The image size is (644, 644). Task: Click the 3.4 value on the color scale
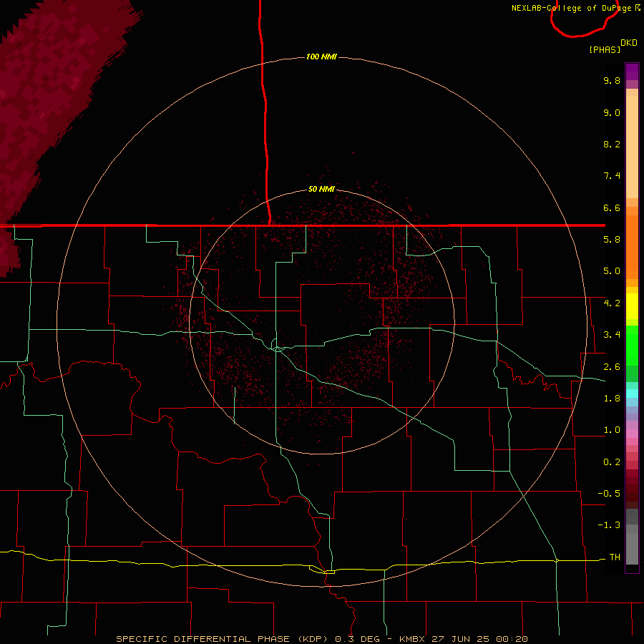click(612, 335)
